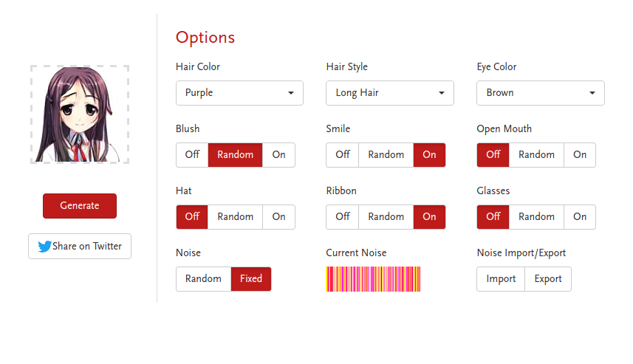Click the Generate button

(x=80, y=206)
